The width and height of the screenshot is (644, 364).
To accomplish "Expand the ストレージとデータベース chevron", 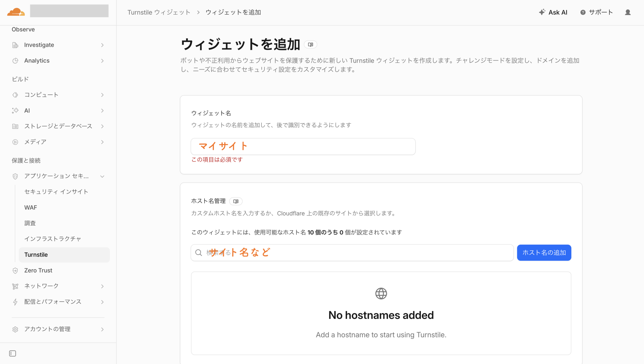I will coord(102,126).
